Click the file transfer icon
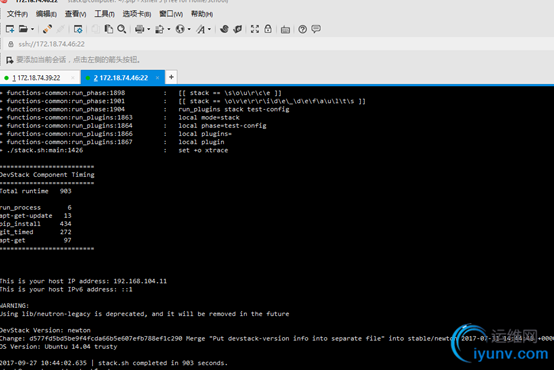The width and height of the screenshot is (554, 370). (160, 29)
